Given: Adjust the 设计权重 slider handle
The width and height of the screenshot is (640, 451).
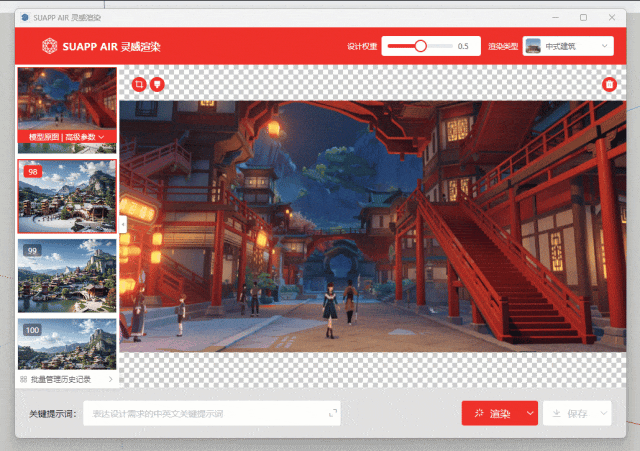Looking at the screenshot, I should pyautogui.click(x=420, y=46).
